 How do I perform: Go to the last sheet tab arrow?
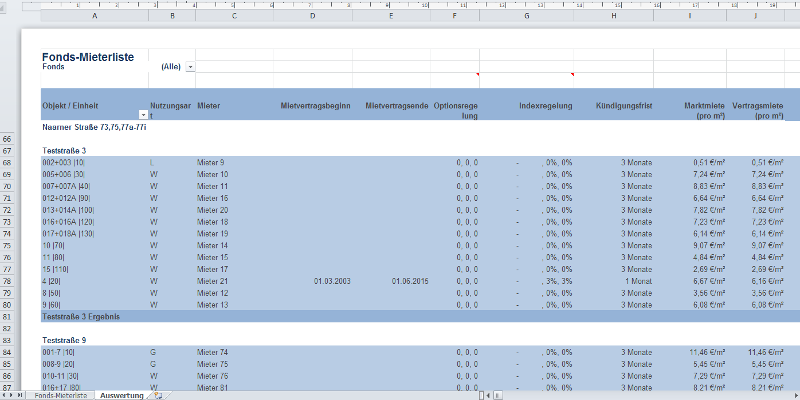[x=20, y=395]
